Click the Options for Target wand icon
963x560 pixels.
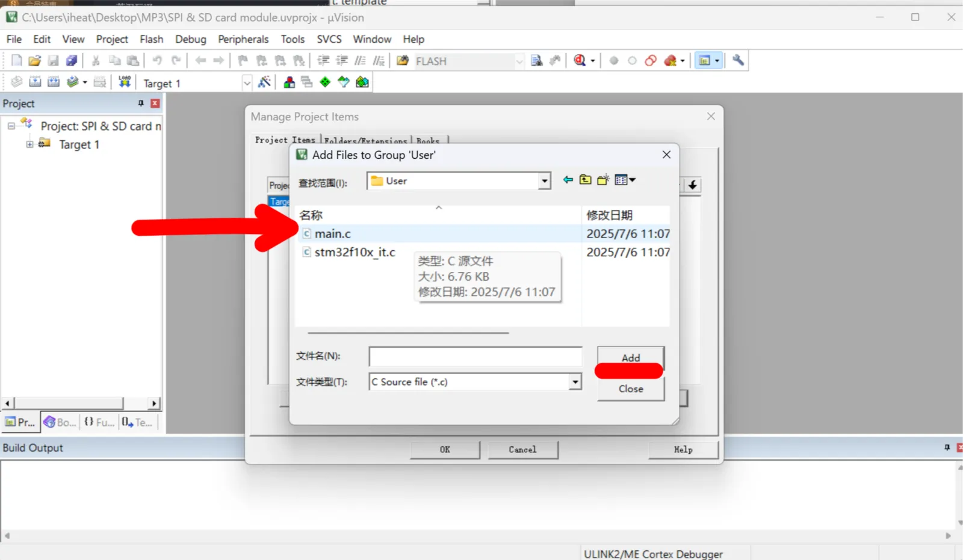(x=264, y=82)
